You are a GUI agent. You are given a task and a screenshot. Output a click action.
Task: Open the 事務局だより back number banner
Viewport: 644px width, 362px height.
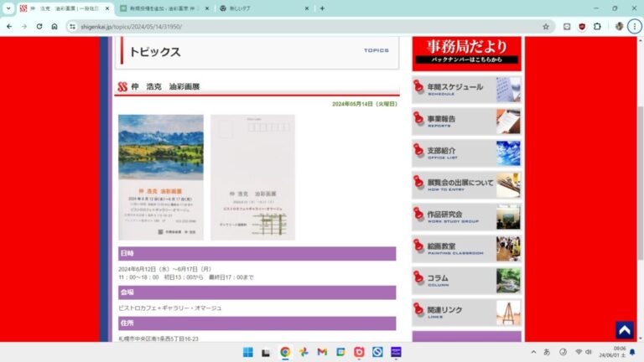pyautogui.click(x=466, y=54)
